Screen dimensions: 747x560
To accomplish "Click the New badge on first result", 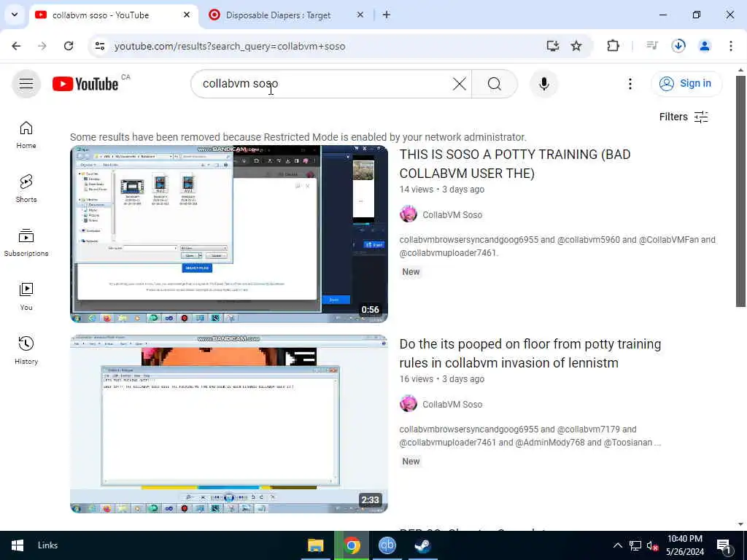I will (x=411, y=272).
